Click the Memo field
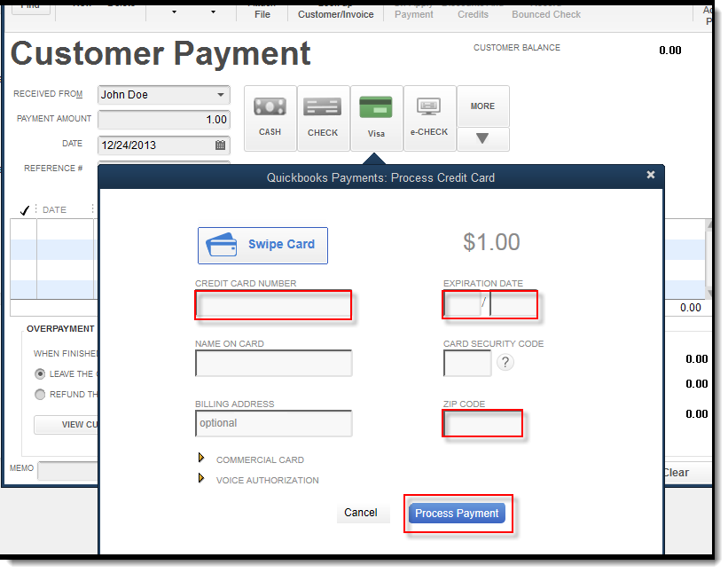The height and width of the screenshot is (573, 728). 67,470
